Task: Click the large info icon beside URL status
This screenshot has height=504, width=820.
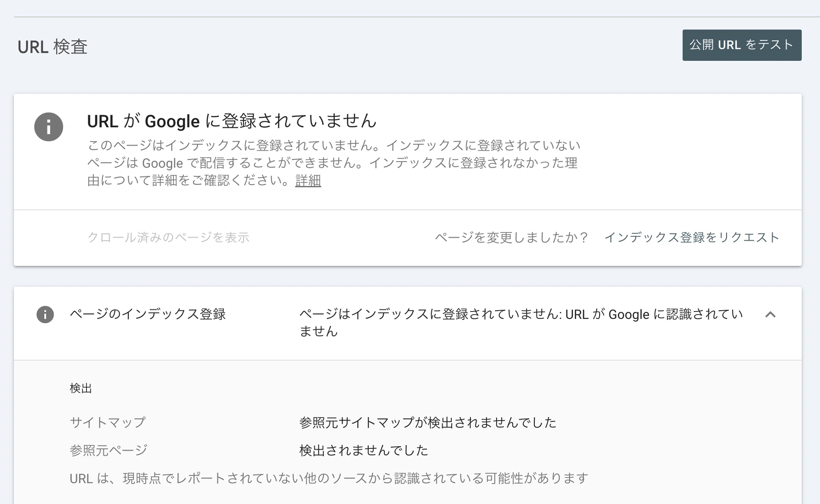Action: (49, 127)
